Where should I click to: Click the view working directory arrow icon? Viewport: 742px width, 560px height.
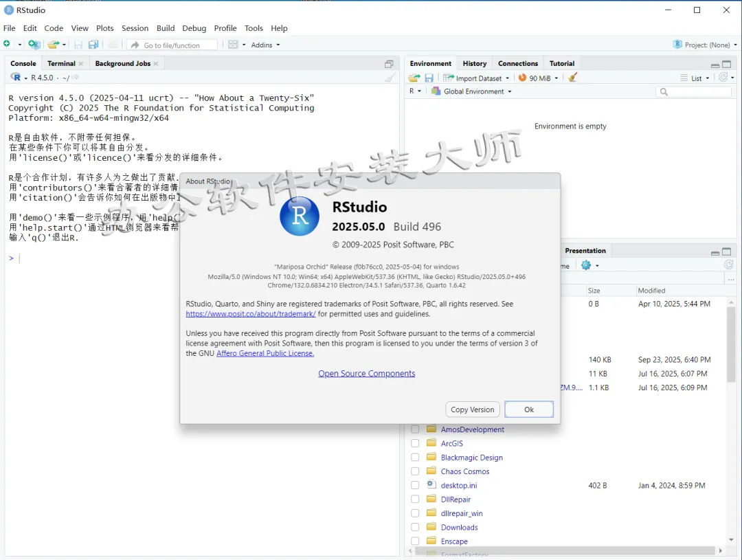pos(76,77)
